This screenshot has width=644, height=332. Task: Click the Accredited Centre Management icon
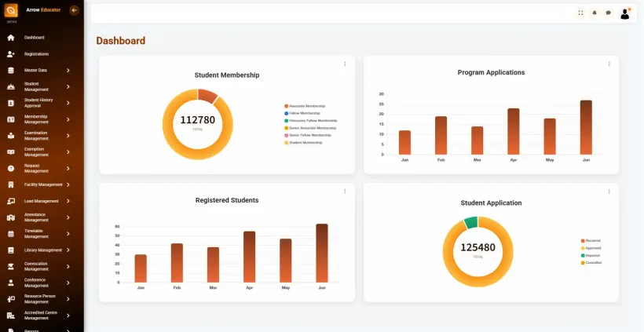(x=11, y=316)
